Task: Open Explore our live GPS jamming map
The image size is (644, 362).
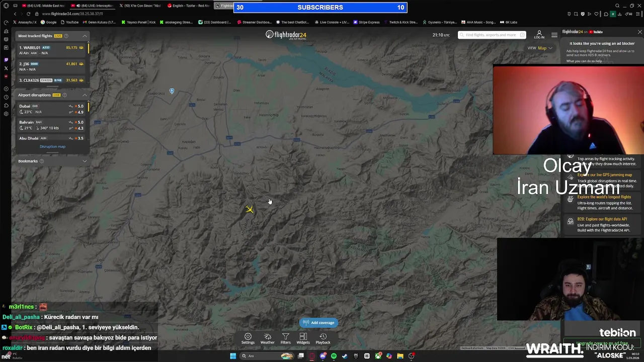Action: pos(605,175)
